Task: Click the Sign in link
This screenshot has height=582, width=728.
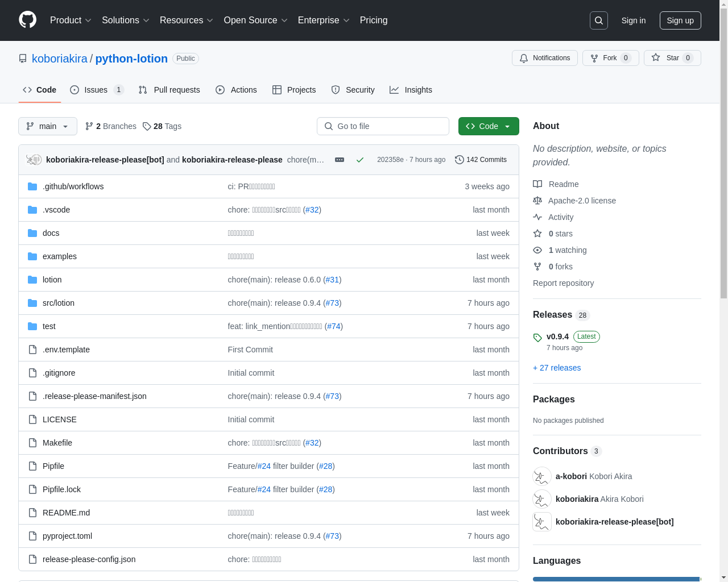Action: click(x=634, y=20)
